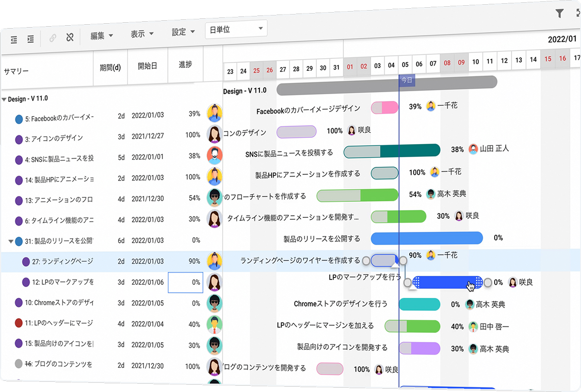Screen dimensions: 581x392
Task: Click the 進捗 column header
Action: pos(185,64)
